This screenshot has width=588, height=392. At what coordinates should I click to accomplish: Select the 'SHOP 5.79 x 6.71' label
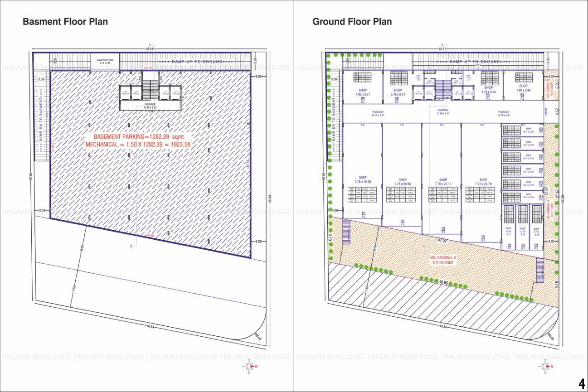pos(398,92)
